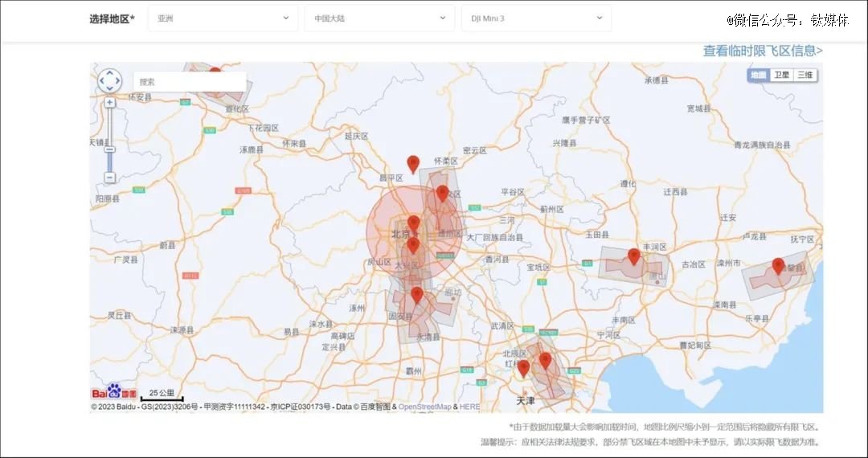Pan map right with the compass control

coord(117,81)
